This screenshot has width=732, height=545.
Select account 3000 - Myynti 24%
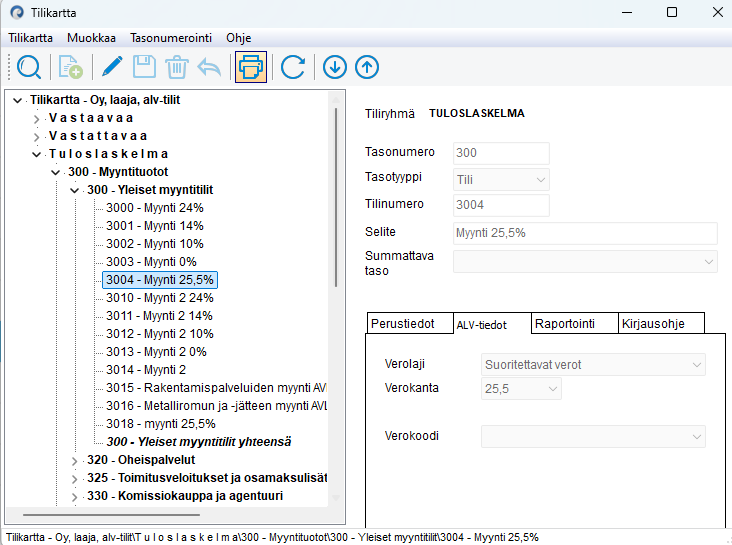click(x=155, y=208)
